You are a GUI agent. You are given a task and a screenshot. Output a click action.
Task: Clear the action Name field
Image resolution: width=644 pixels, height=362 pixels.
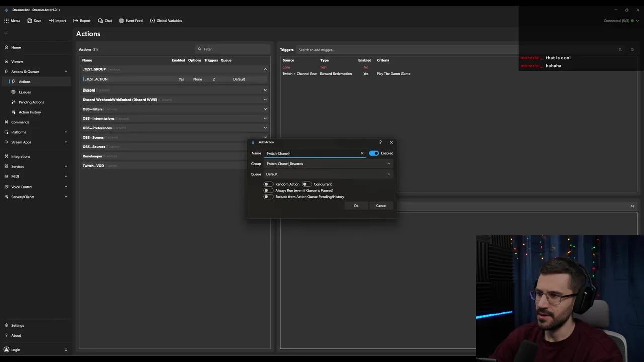[x=362, y=153]
